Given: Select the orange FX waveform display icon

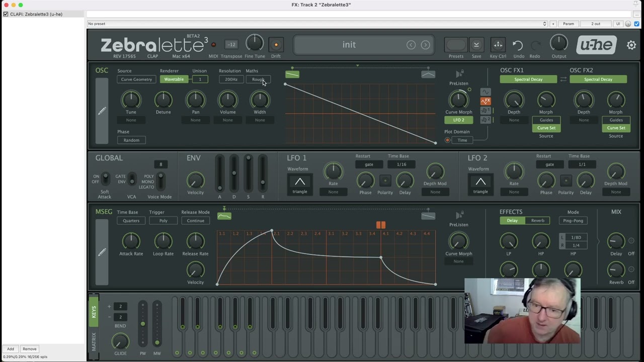Looking at the screenshot, I should [x=486, y=101].
